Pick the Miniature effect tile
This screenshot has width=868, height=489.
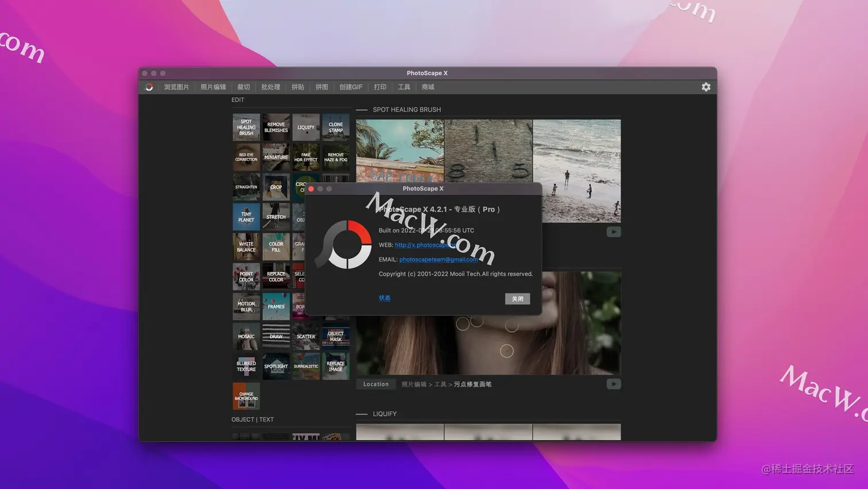[276, 157]
